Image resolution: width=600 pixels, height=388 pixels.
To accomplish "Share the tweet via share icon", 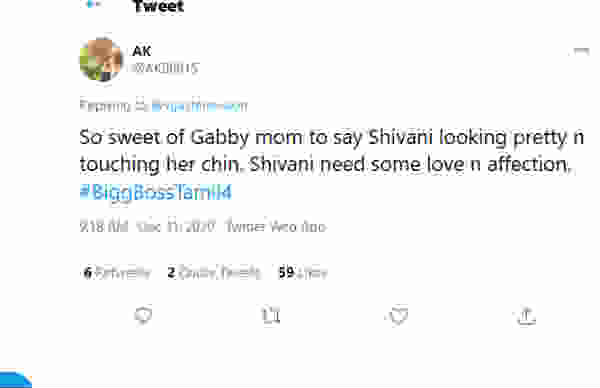I will coord(526,316).
